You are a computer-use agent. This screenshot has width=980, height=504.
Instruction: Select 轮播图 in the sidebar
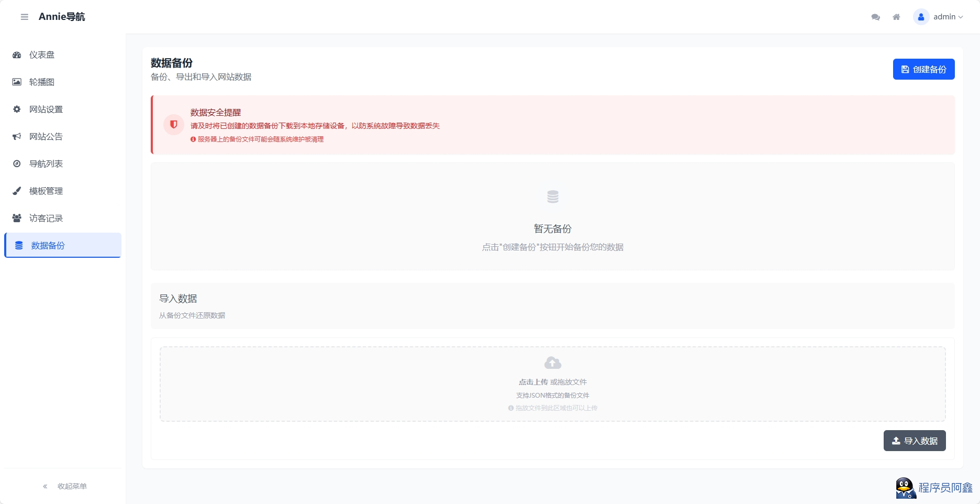coord(63,82)
